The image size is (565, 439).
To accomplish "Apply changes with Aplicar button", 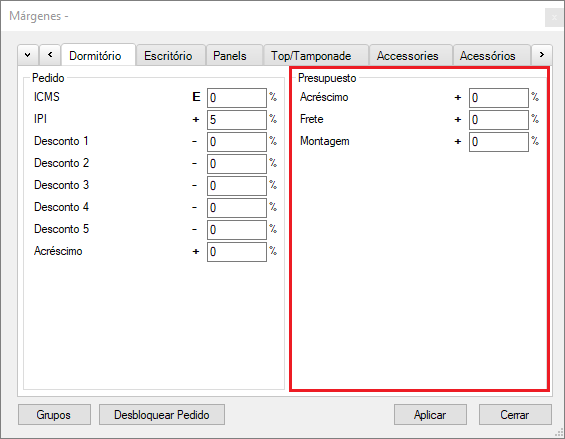I will [430, 414].
